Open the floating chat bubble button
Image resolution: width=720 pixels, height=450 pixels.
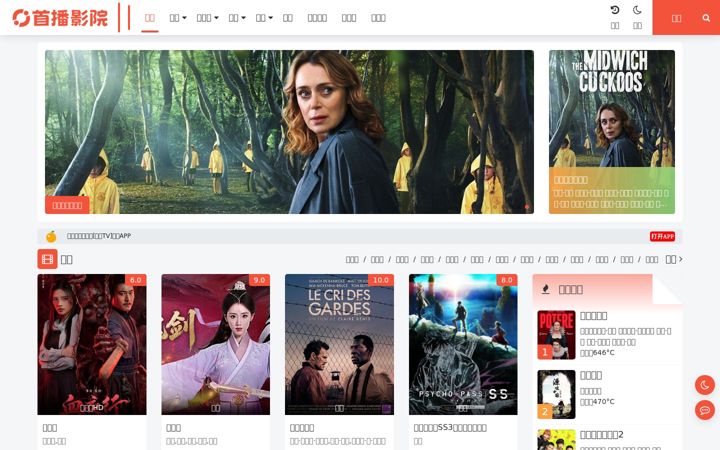click(705, 410)
